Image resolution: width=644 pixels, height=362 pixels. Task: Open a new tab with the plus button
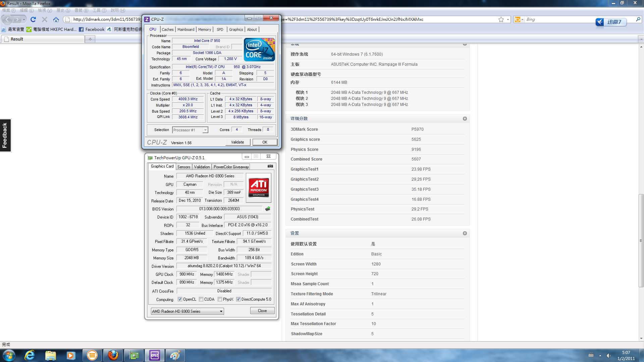tap(90, 39)
